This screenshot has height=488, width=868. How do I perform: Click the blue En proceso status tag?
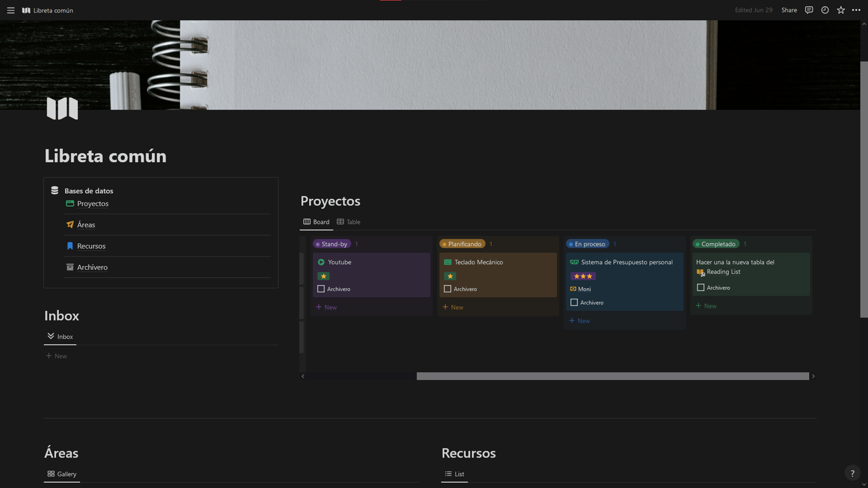click(588, 244)
